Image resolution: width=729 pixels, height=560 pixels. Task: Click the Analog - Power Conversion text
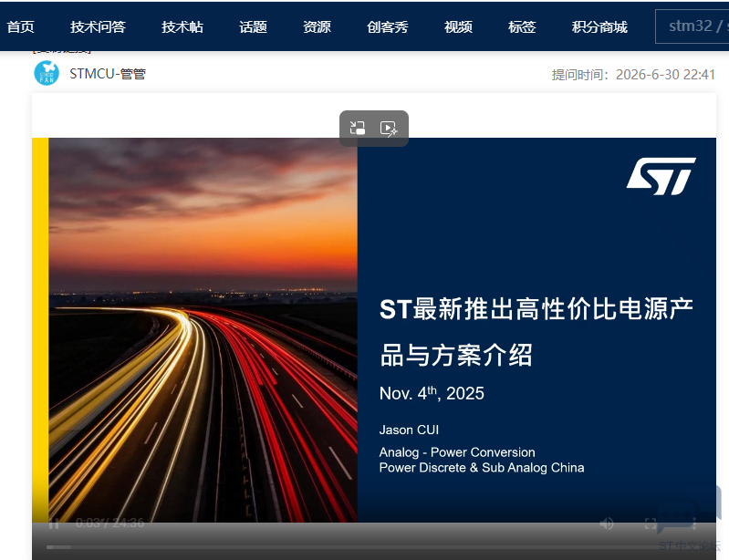457,452
